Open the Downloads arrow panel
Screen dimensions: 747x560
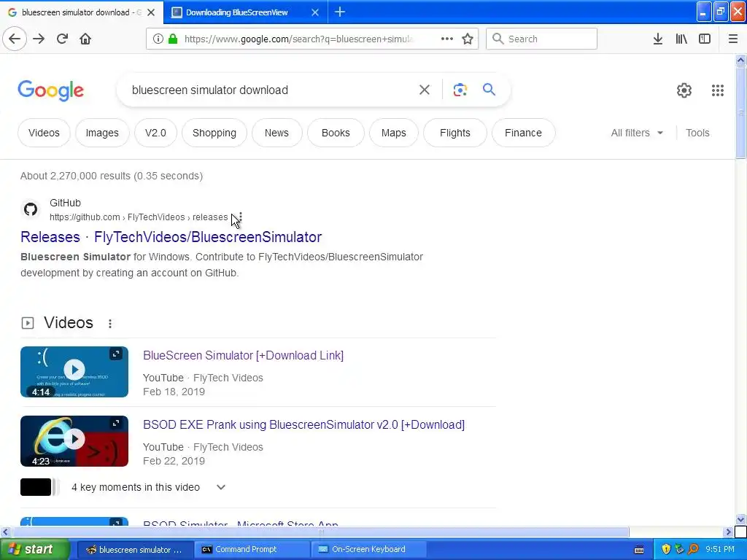[657, 39]
